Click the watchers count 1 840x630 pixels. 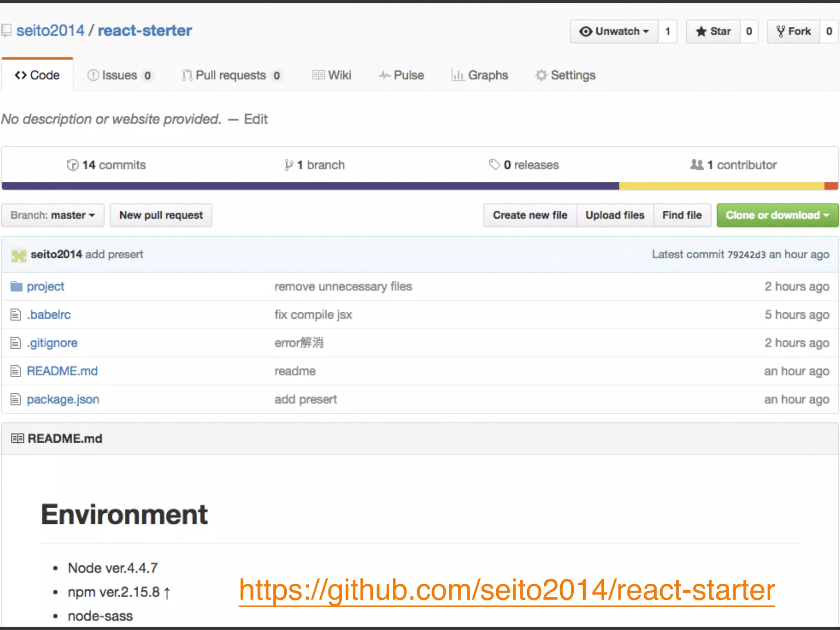668,31
